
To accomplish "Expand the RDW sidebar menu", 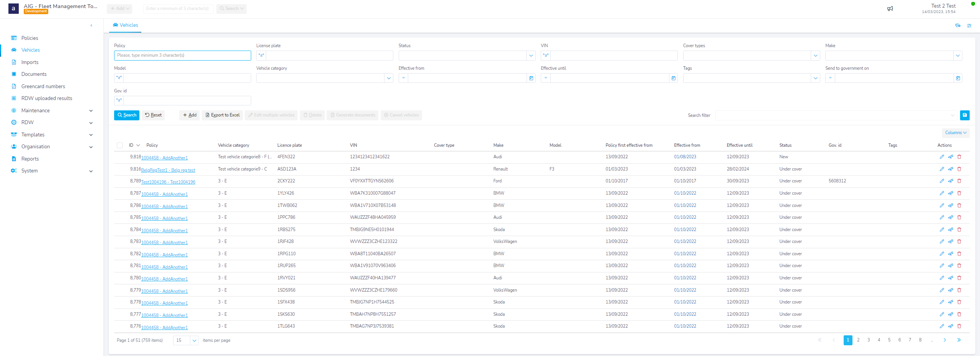I will click(91, 123).
